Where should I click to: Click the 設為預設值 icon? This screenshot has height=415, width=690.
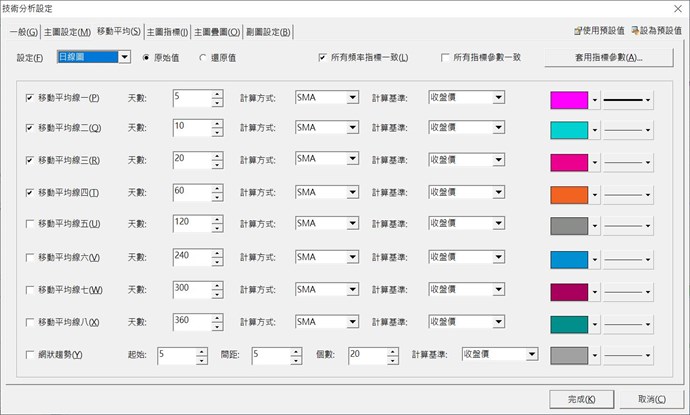point(635,32)
